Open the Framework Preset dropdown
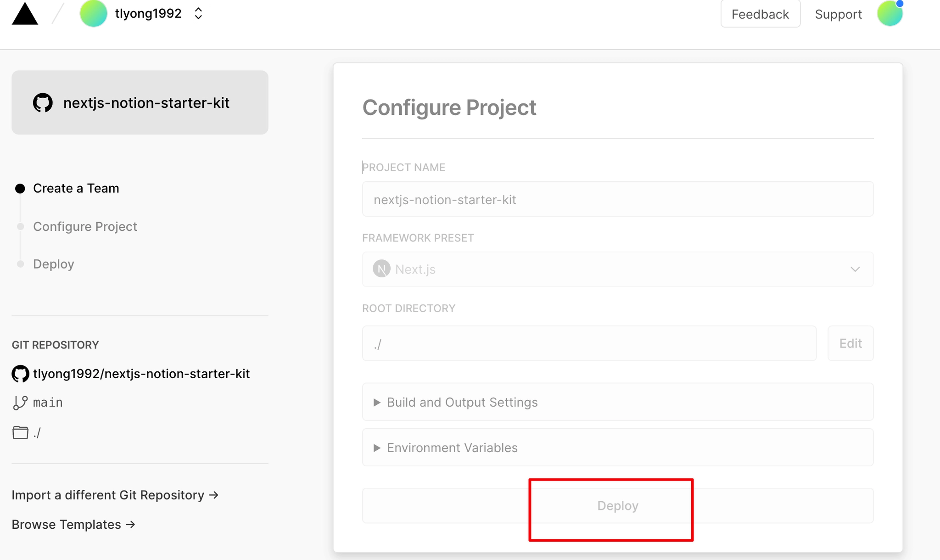The width and height of the screenshot is (940, 560). pyautogui.click(x=618, y=269)
